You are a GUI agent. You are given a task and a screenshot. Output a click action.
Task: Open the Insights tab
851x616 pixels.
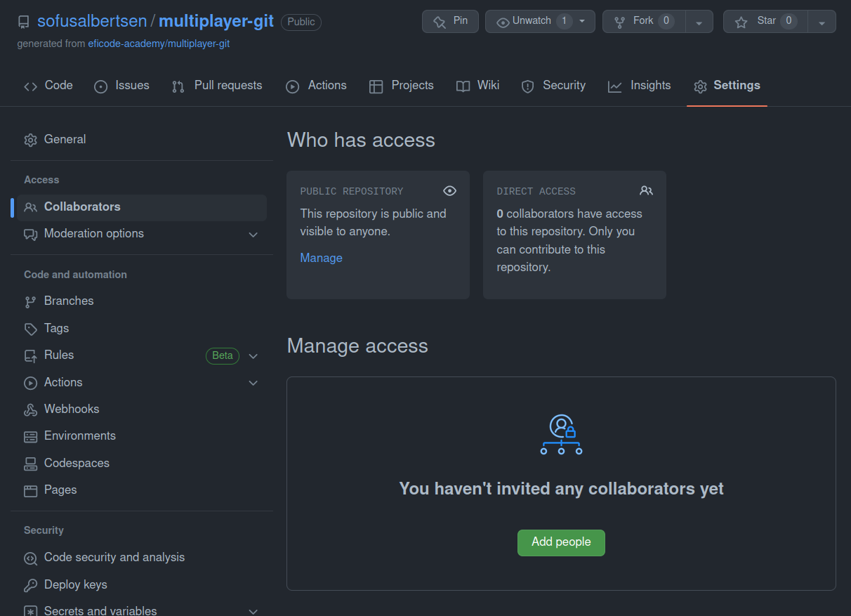pos(639,86)
